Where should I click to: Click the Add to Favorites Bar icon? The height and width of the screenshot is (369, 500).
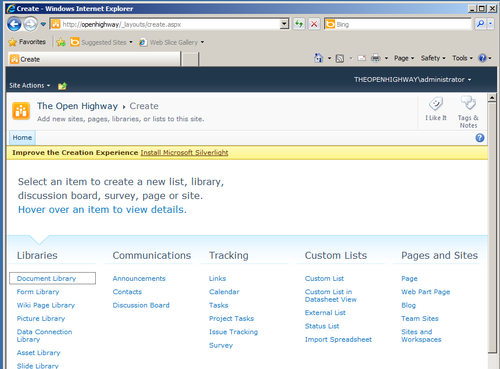point(61,42)
